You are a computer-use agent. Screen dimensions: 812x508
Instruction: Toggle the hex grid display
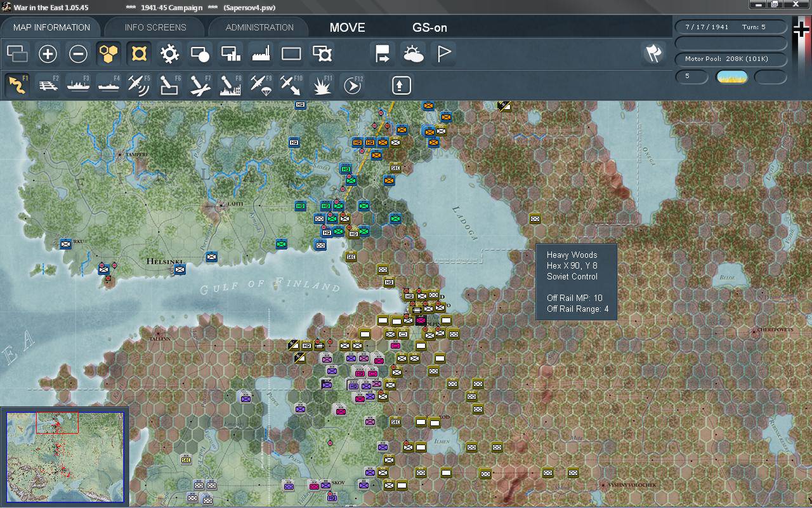pyautogui.click(x=108, y=54)
